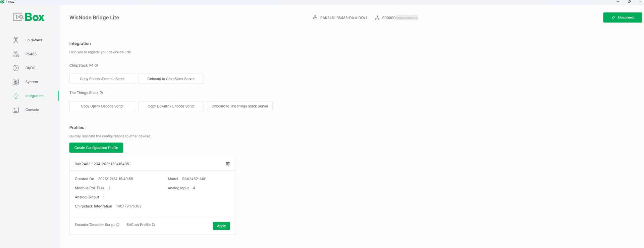Screen dimensions: 644x248
Task: Click the DI/DO sidebar icon
Action: pos(16,68)
